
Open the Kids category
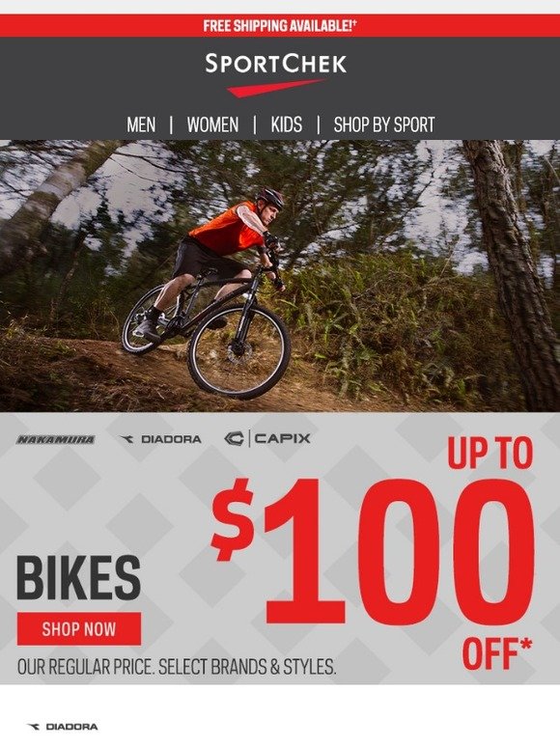click(286, 124)
